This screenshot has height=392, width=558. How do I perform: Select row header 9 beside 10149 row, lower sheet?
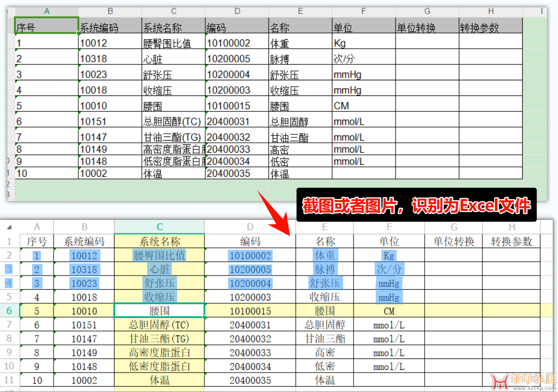[x=9, y=352]
